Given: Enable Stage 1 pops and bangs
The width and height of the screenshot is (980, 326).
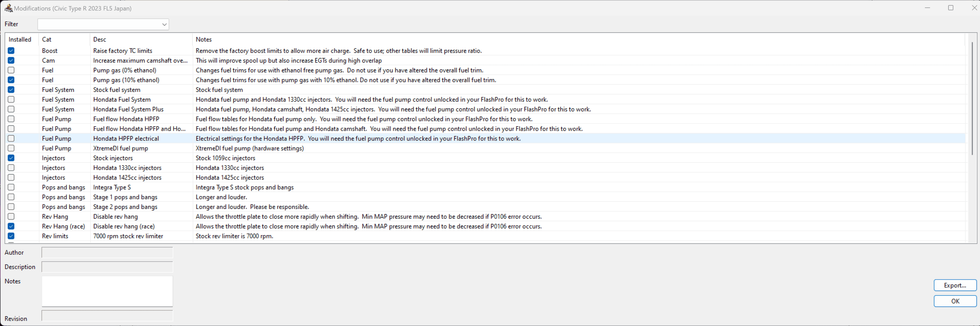Looking at the screenshot, I should pos(11,197).
